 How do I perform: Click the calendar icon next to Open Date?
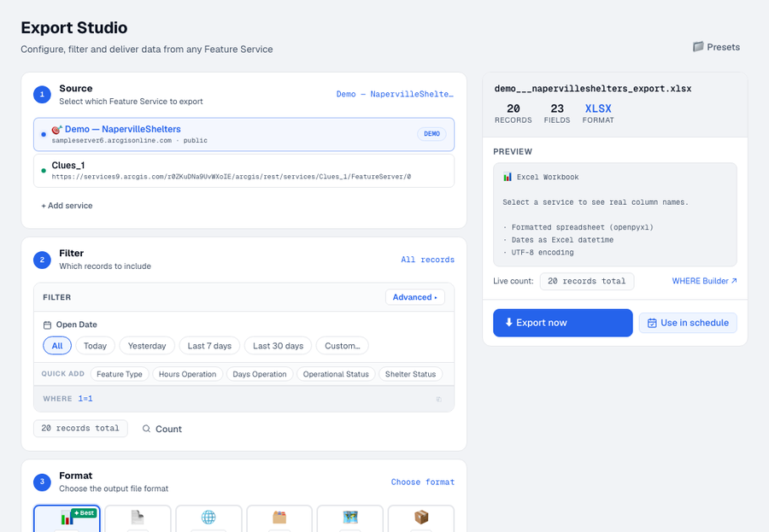(x=47, y=325)
